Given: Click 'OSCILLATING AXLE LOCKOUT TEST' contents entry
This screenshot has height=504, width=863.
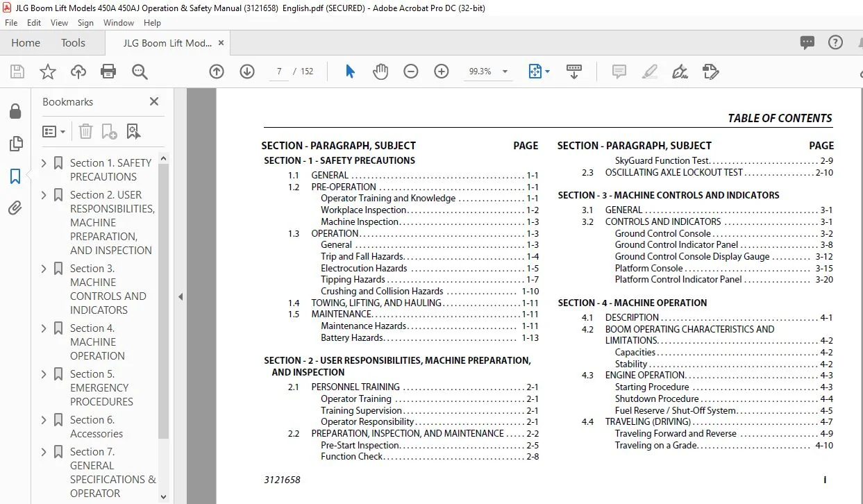Looking at the screenshot, I should [674, 173].
